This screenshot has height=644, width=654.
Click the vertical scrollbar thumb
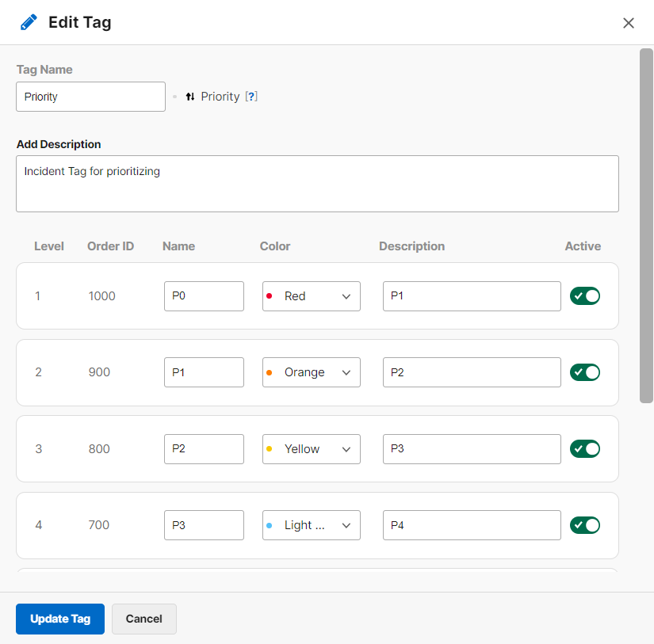click(646, 226)
